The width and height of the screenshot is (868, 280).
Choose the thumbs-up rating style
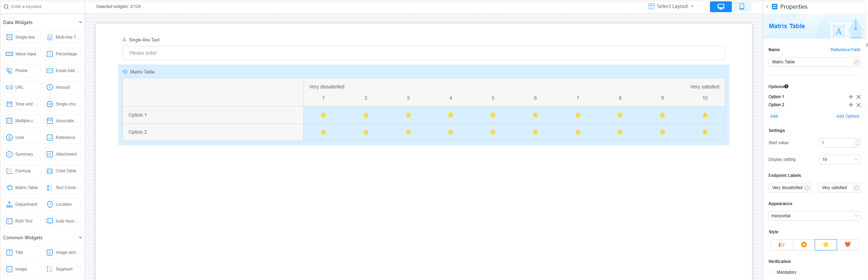tap(782, 245)
